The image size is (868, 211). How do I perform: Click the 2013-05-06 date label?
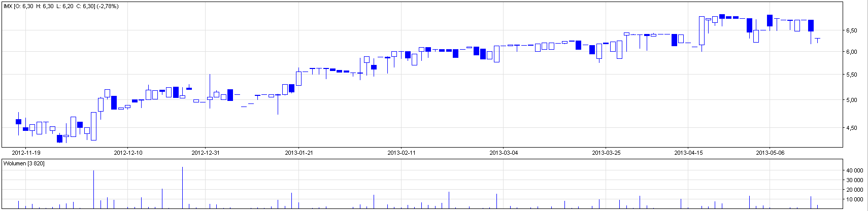click(770, 152)
